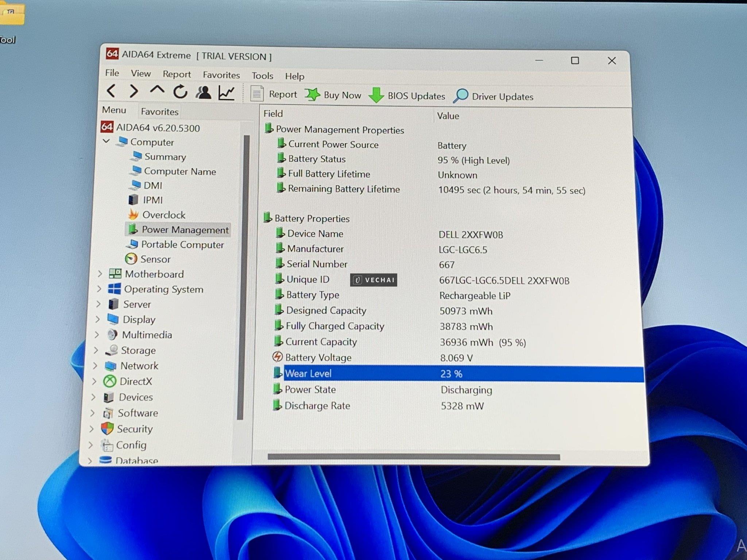Click the Forward navigation arrow
Image resolution: width=747 pixels, height=560 pixels.
click(134, 91)
